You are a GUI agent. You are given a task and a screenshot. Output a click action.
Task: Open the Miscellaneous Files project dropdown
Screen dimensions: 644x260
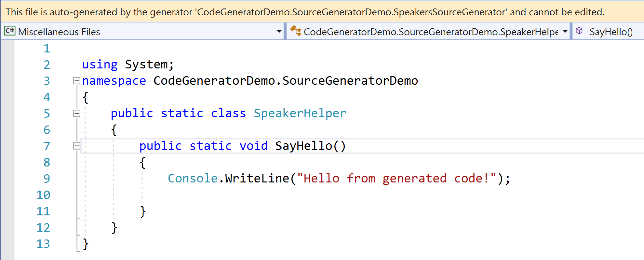click(x=279, y=31)
